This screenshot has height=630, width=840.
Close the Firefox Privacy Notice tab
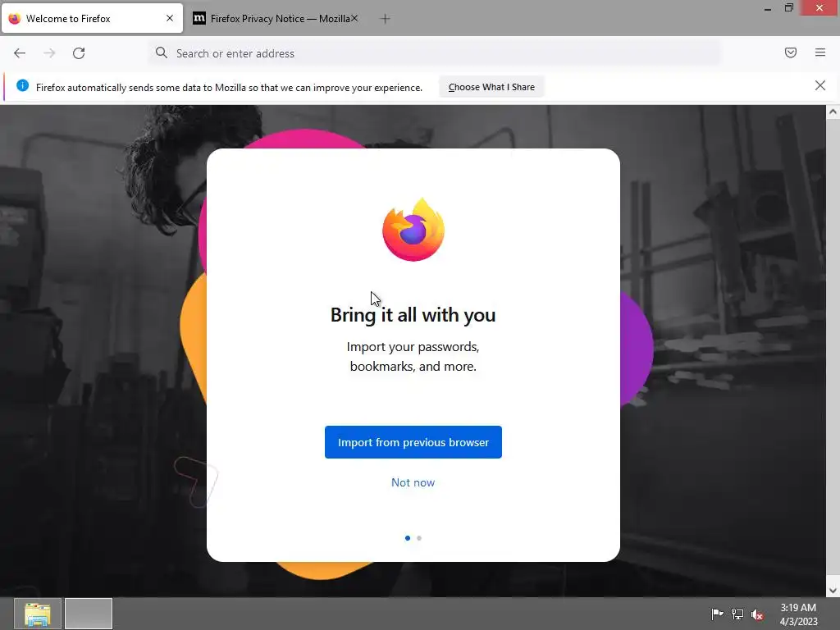354,18
